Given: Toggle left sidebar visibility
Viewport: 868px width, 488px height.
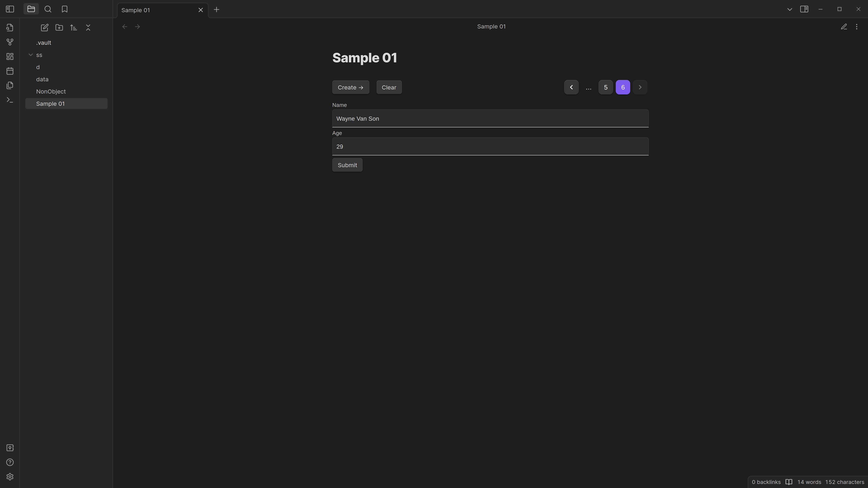Looking at the screenshot, I should click(10, 9).
